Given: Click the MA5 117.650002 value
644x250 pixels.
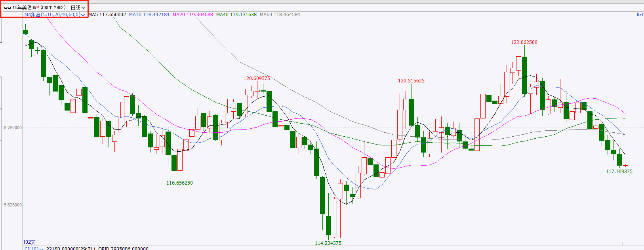Looking at the screenshot, I should (107, 15).
